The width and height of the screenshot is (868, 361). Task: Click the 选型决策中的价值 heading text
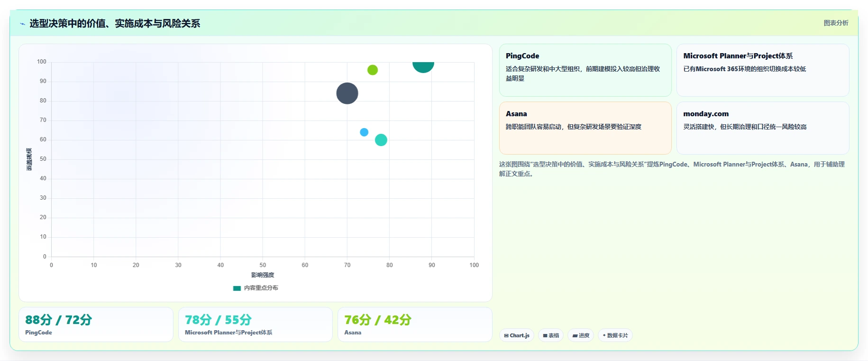115,24
